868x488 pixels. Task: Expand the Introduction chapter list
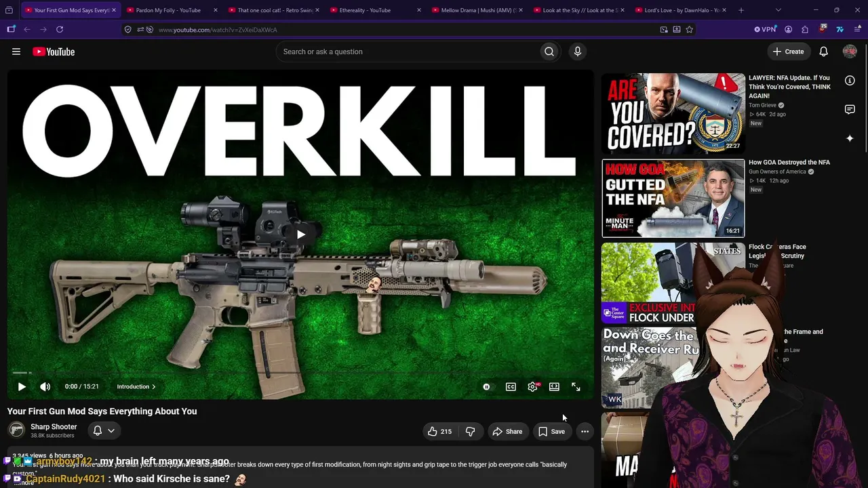pyautogui.click(x=136, y=387)
